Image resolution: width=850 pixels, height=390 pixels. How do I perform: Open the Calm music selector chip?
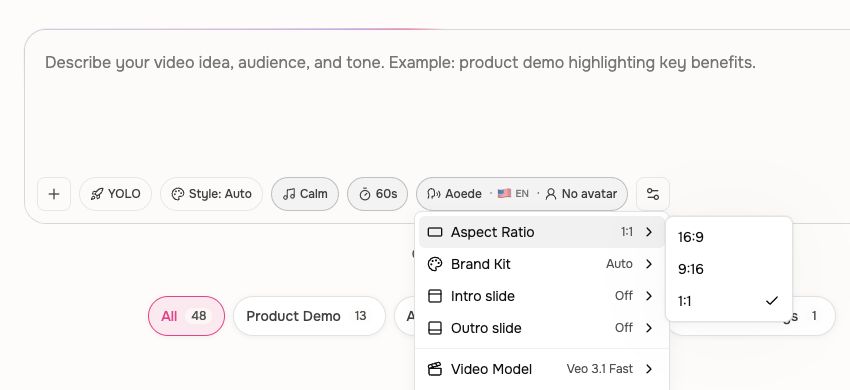coord(305,194)
